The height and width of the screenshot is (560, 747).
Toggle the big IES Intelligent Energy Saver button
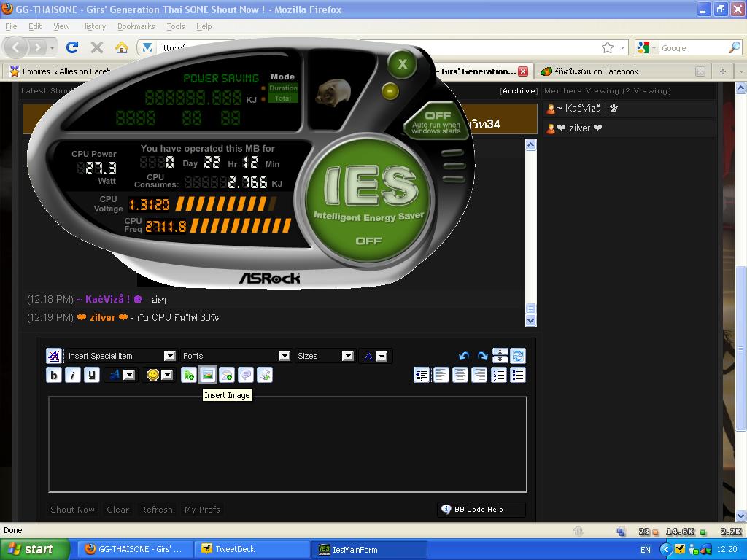pyautogui.click(x=368, y=201)
